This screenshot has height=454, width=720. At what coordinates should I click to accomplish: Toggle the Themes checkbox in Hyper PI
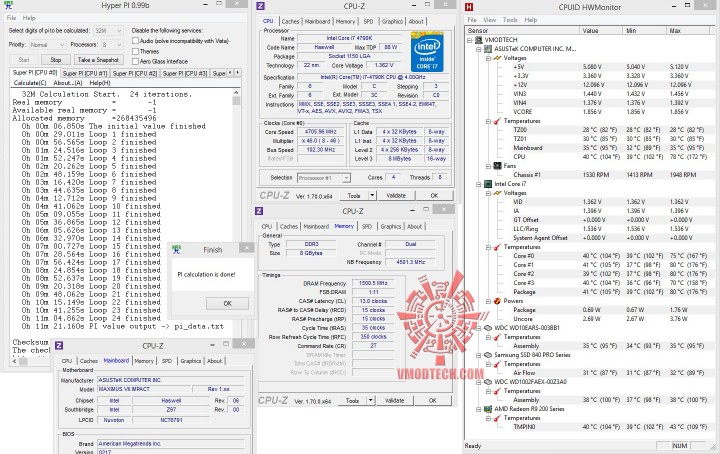(x=135, y=51)
